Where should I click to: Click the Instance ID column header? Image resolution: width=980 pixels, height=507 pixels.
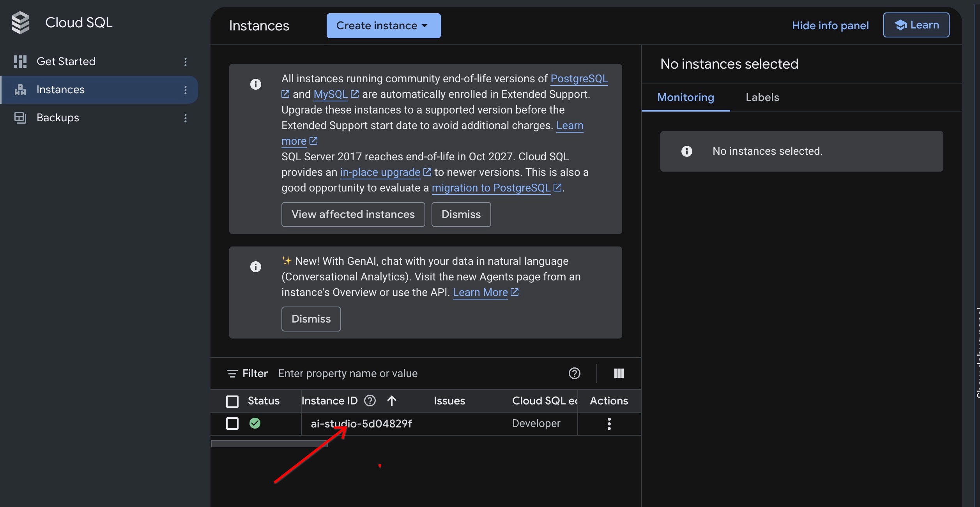click(x=329, y=401)
